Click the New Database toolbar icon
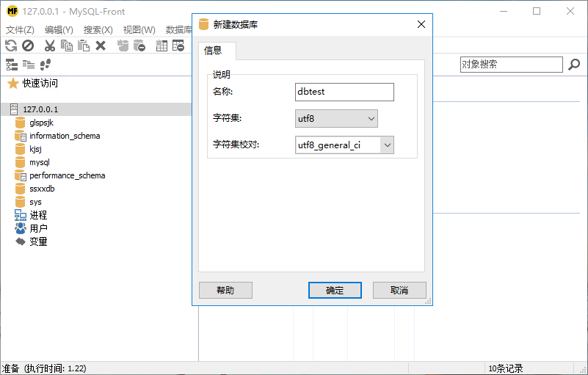The width and height of the screenshot is (588, 375). pyautogui.click(x=123, y=45)
